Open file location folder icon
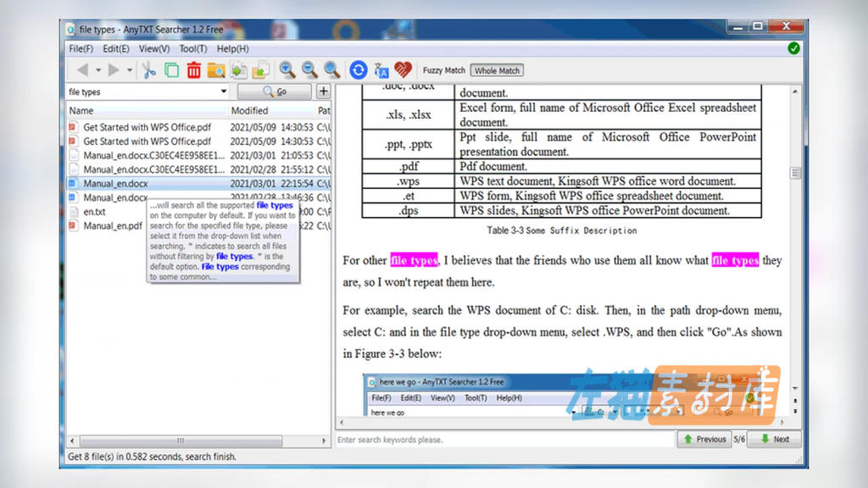This screenshot has height=488, width=868. 216,70
